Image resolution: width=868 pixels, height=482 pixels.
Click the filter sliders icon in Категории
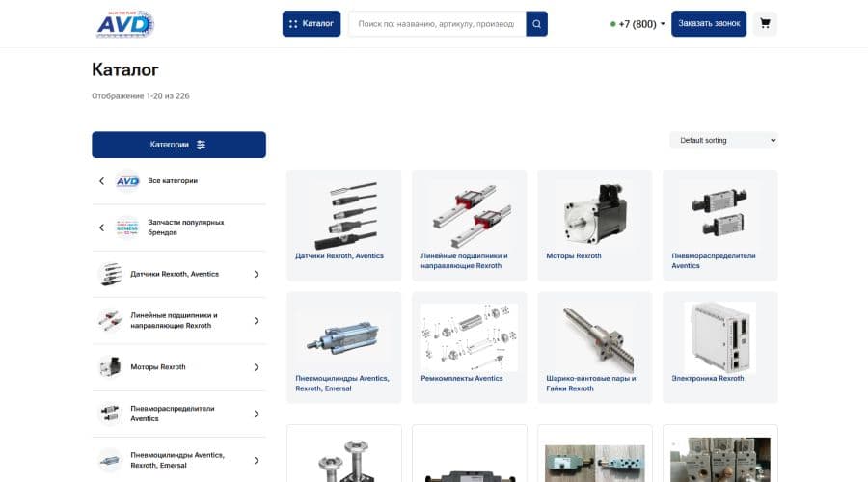click(201, 145)
